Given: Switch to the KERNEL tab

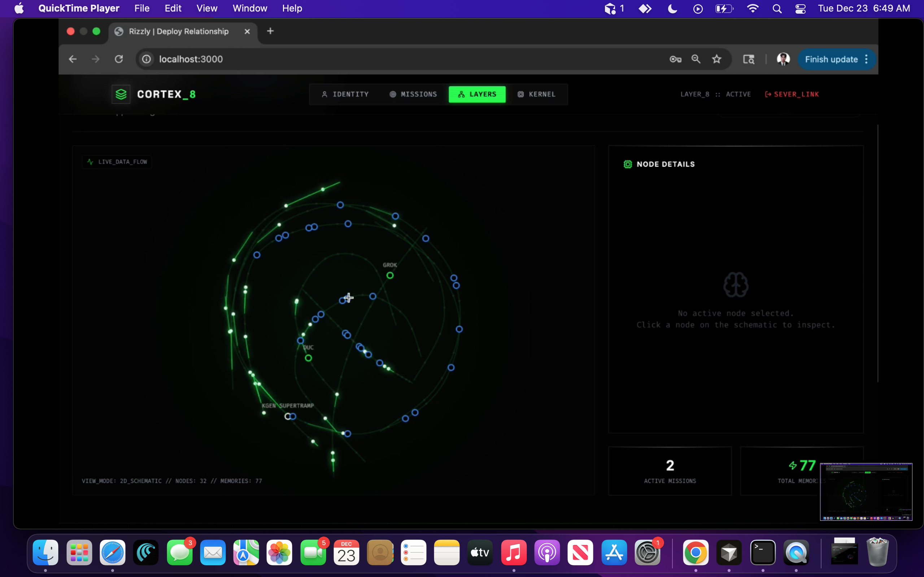Looking at the screenshot, I should click(536, 94).
